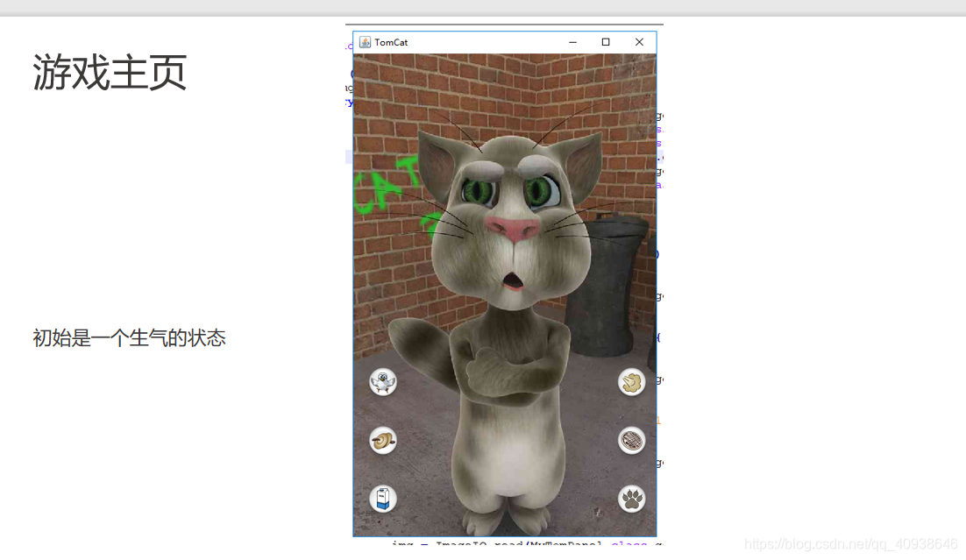
Task: Tap the fart cloud icon button
Action: [631, 382]
